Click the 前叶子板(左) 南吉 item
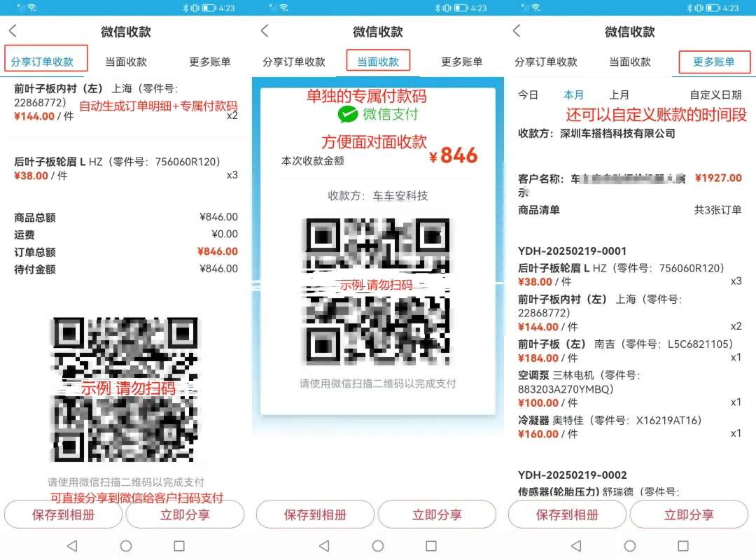The width and height of the screenshot is (756, 560). pyautogui.click(x=629, y=351)
